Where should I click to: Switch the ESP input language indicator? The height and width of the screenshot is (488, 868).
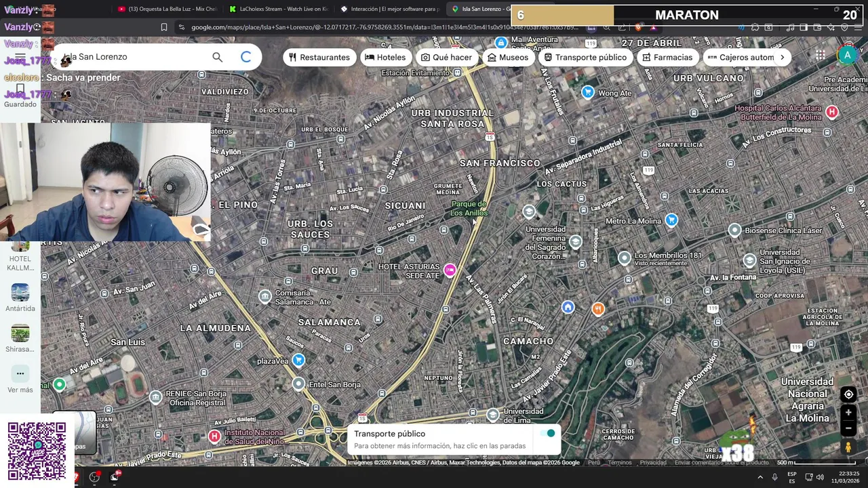[x=792, y=477]
